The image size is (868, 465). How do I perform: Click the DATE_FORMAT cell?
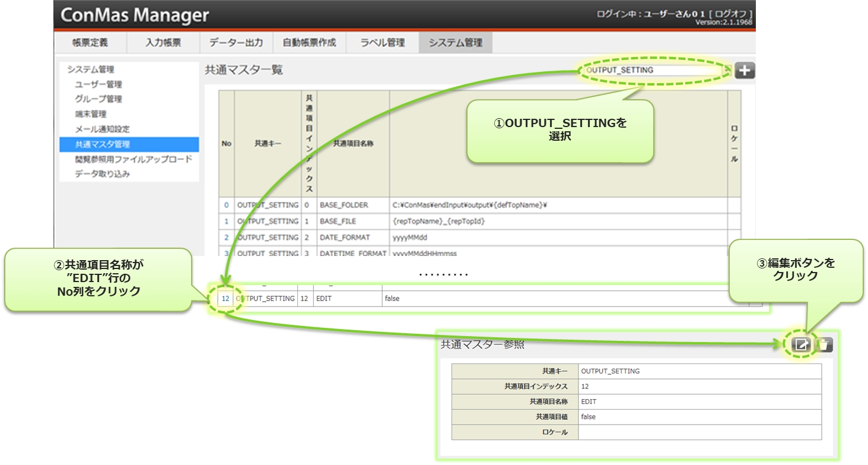click(x=353, y=237)
